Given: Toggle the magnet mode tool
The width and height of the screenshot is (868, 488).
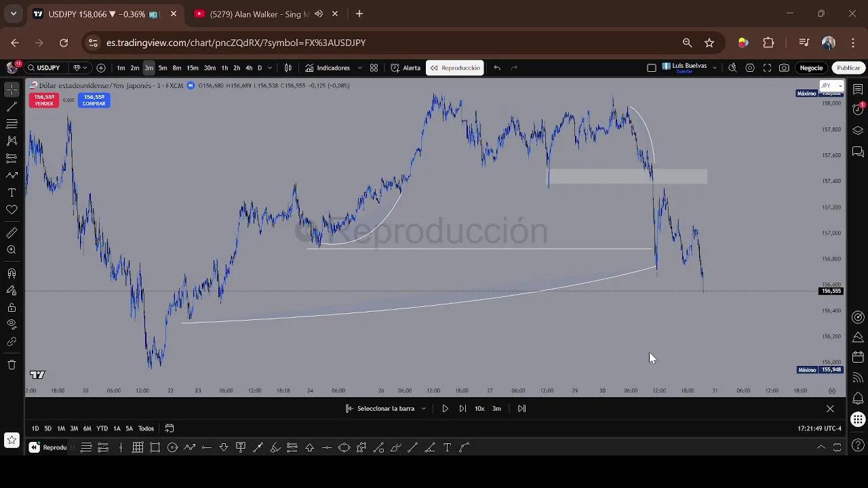Looking at the screenshot, I should tap(12, 273).
